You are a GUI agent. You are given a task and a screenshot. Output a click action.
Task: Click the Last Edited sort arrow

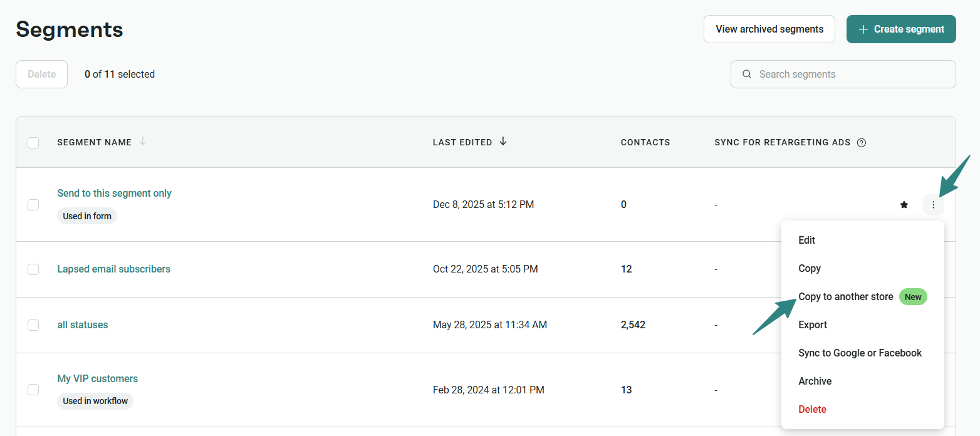pos(503,142)
